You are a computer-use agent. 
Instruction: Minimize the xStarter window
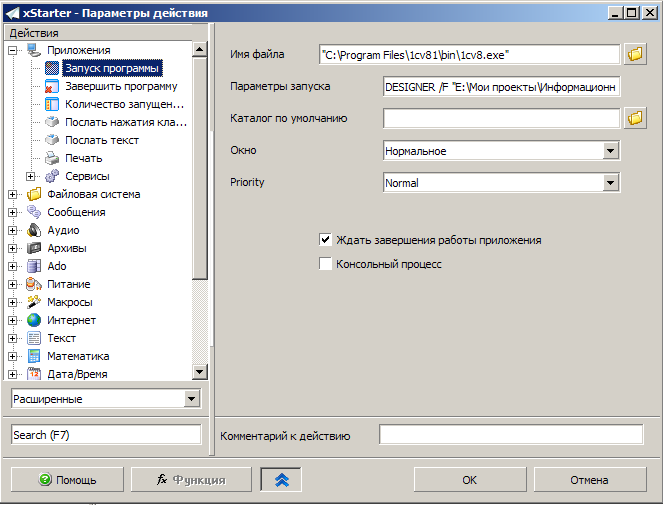pyautogui.click(x=615, y=13)
